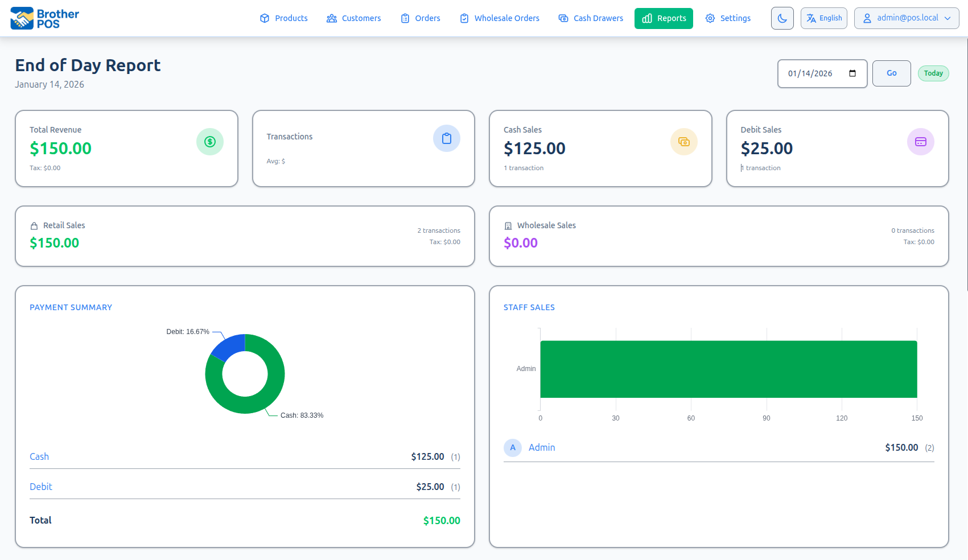Select the Cash payment row link
Viewport: 968px width, 560px height.
tap(39, 456)
